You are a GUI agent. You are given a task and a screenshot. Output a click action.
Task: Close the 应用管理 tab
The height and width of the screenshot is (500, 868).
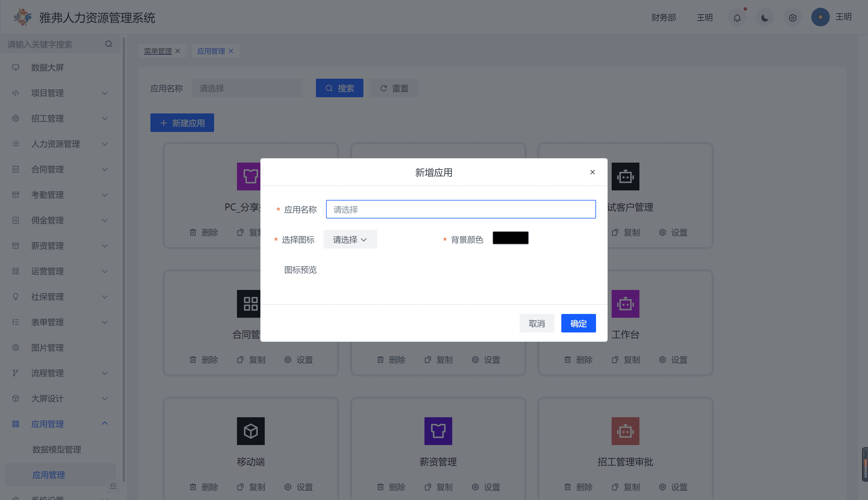tap(231, 51)
